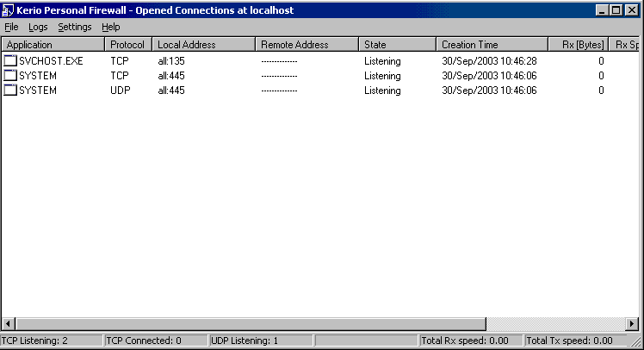Click local address all:135
The height and width of the screenshot is (350, 644).
click(x=171, y=61)
